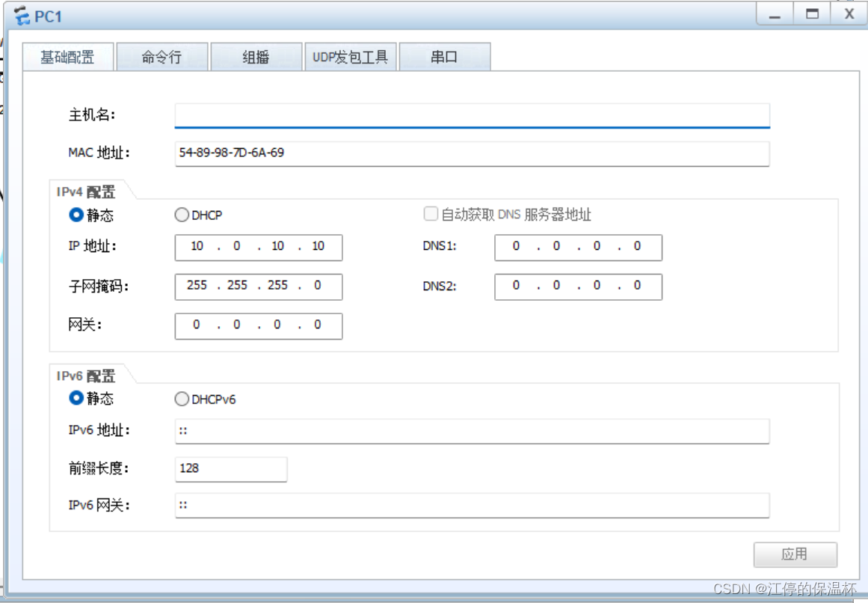This screenshot has height=603, width=868.
Task: Switch to the 命令行 tab
Action: (162, 57)
